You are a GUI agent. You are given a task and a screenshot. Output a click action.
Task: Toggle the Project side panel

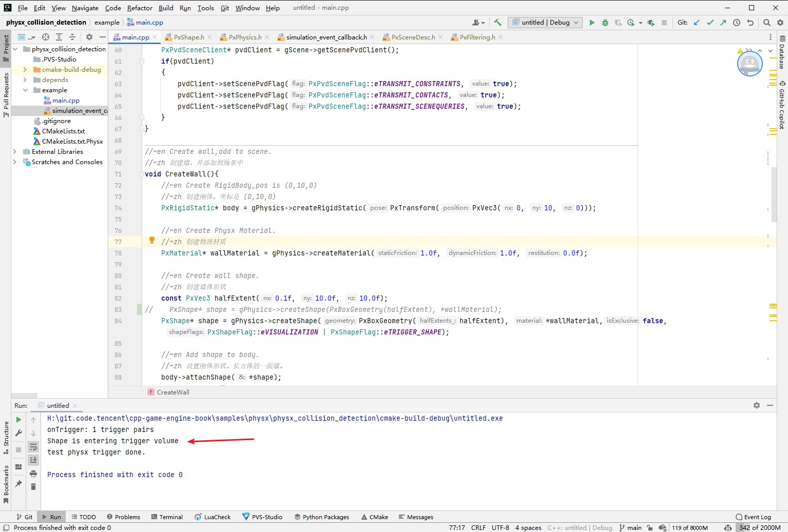[x=6, y=48]
